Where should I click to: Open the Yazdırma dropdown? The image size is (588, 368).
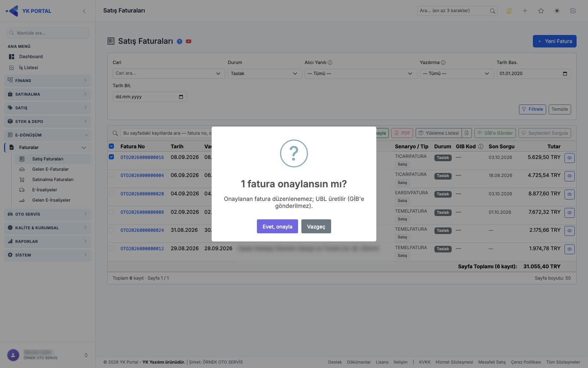coord(457,74)
